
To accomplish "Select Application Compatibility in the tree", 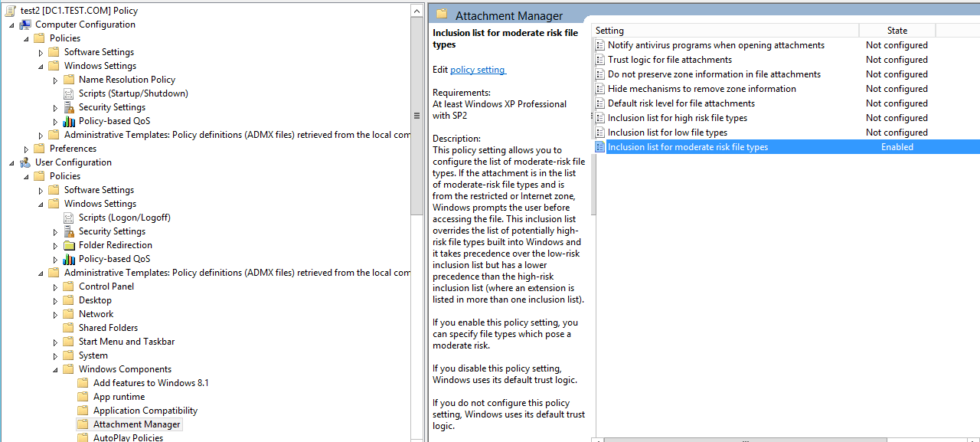I will pyautogui.click(x=145, y=411).
